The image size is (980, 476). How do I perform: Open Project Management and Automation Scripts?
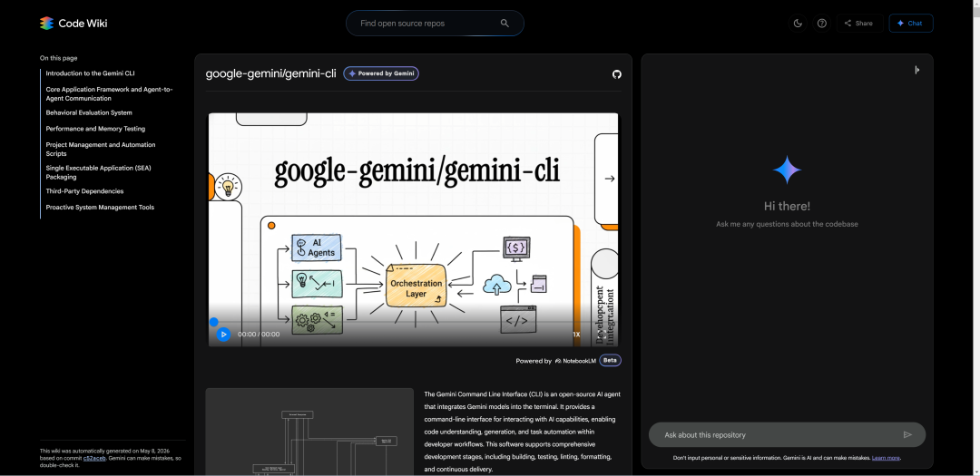(101, 149)
